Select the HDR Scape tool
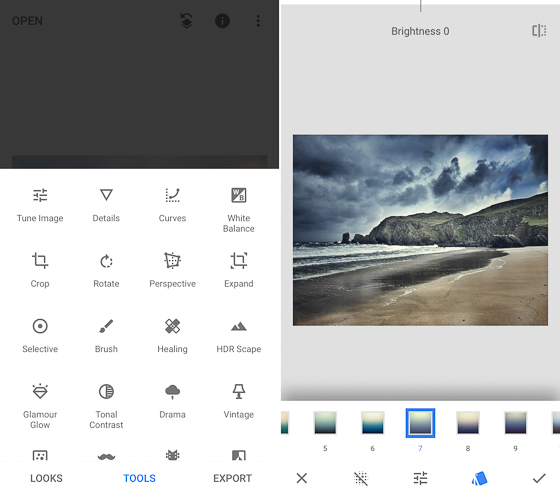Image resolution: width=560 pixels, height=496 pixels. point(239,336)
